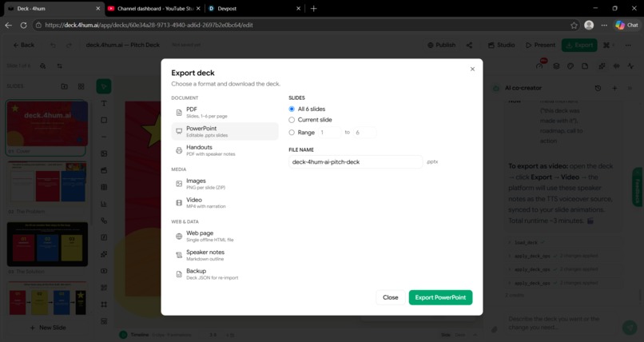Select the line tool
Image resolution: width=644 pixels, height=342 pixels.
pos(104,137)
